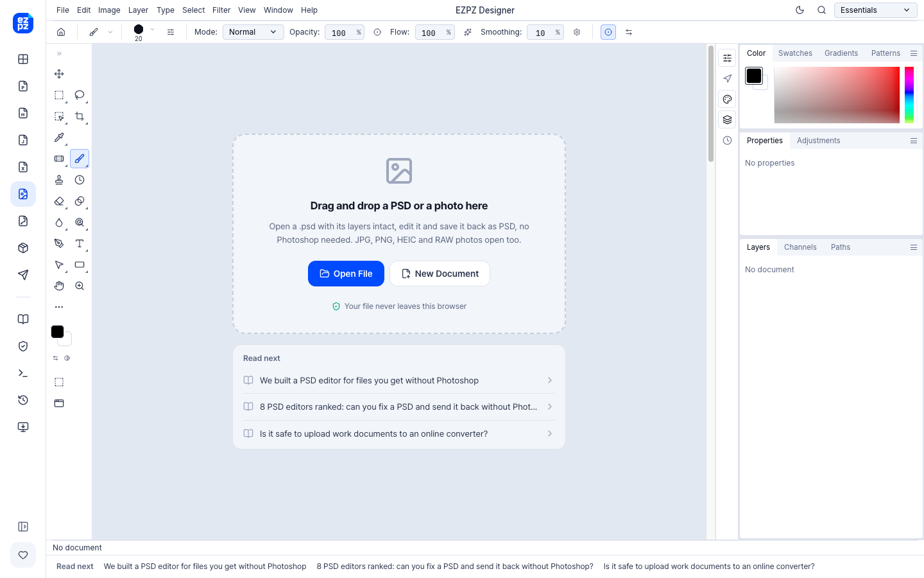This screenshot has width=924, height=578.
Task: Click the Open File button
Action: click(346, 274)
